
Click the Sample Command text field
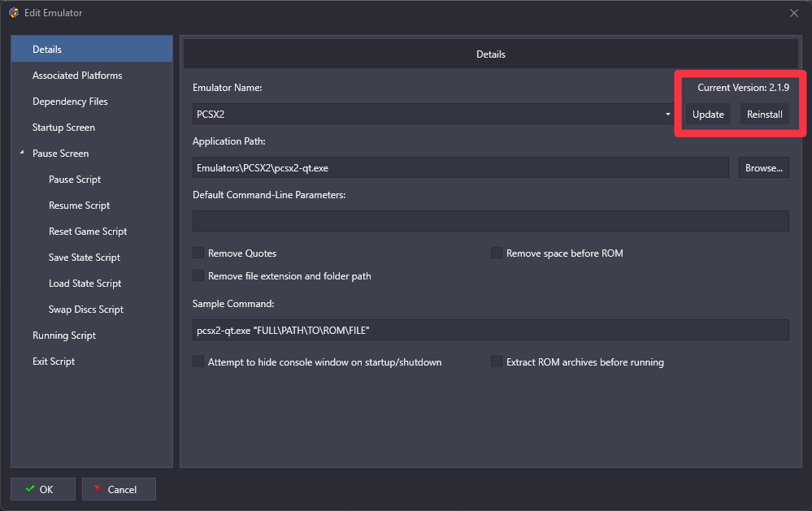point(490,331)
